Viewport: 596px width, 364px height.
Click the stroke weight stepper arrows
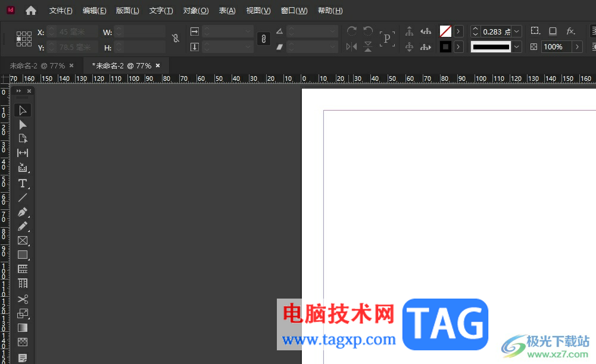click(x=475, y=32)
